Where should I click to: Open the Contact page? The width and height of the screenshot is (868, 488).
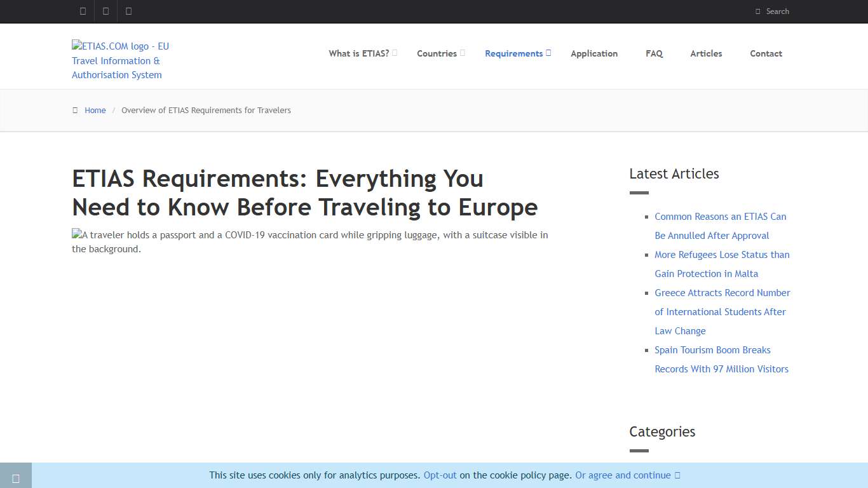point(766,53)
